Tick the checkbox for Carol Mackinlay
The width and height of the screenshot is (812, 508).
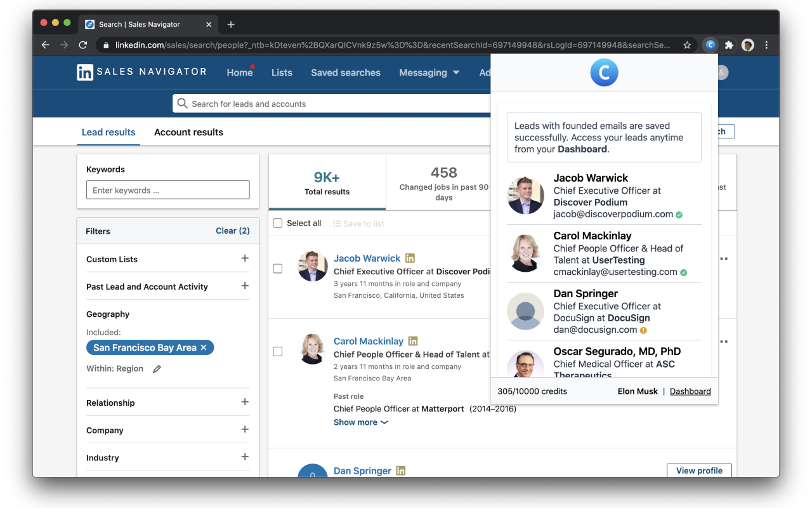pos(278,351)
